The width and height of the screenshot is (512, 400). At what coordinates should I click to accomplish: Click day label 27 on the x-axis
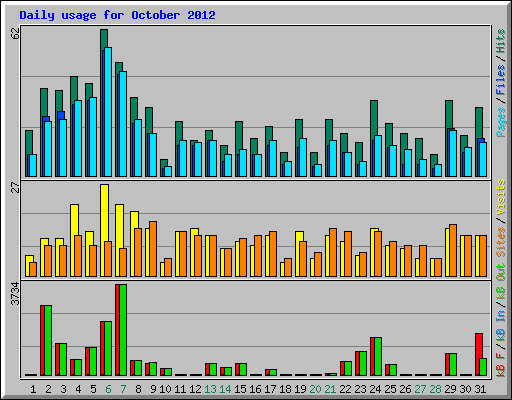pos(420,389)
